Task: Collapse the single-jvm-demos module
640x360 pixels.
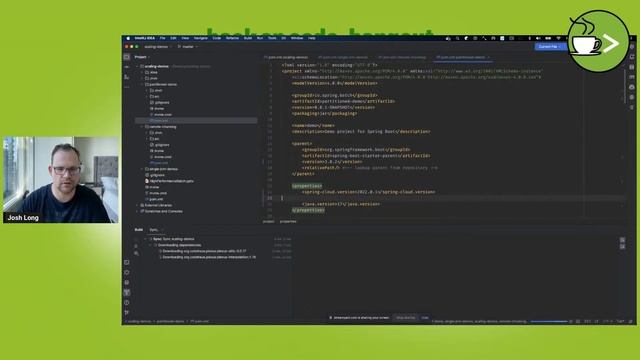Action: click(142, 169)
